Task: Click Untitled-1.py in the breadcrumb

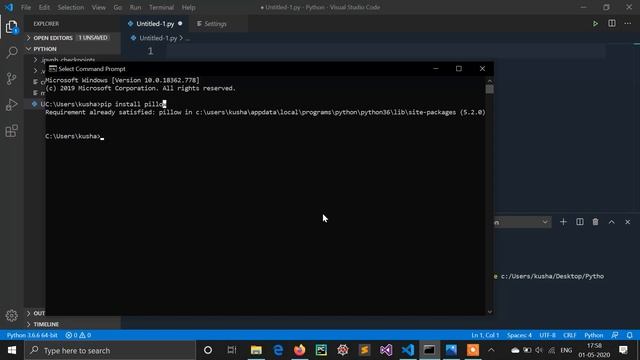Action: click(x=158, y=38)
